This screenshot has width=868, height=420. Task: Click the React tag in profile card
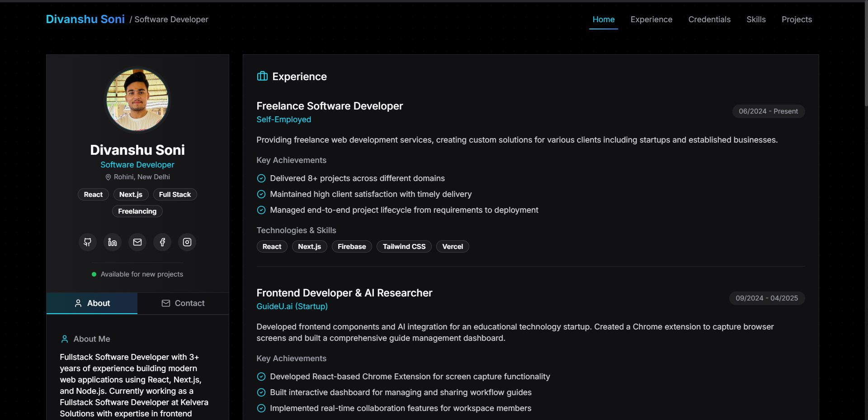[93, 195]
